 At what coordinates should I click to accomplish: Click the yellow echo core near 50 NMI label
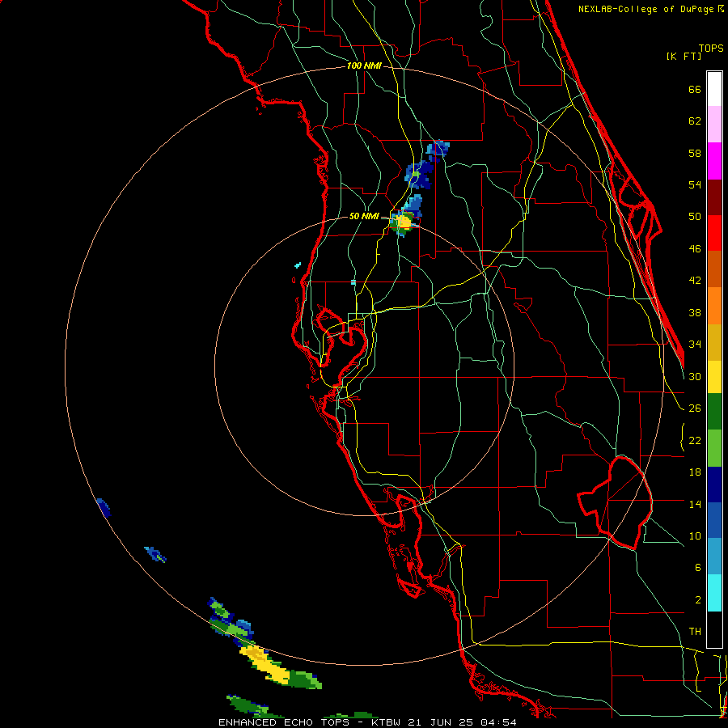(404, 222)
